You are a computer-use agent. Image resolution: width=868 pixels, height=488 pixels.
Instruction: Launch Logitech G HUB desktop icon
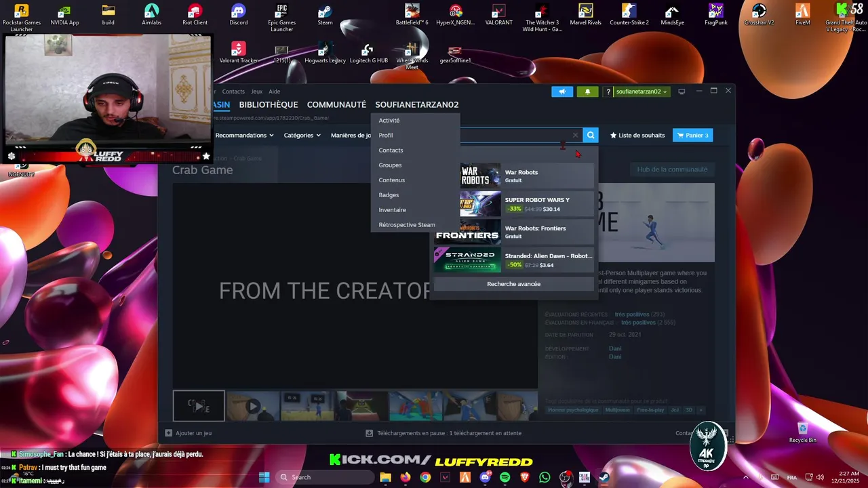368,54
